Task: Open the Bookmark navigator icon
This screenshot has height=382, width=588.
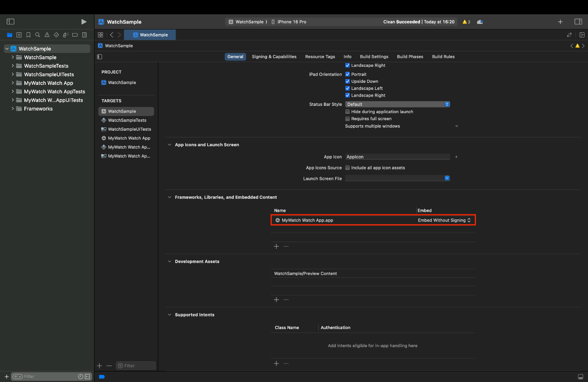Action: click(x=28, y=35)
